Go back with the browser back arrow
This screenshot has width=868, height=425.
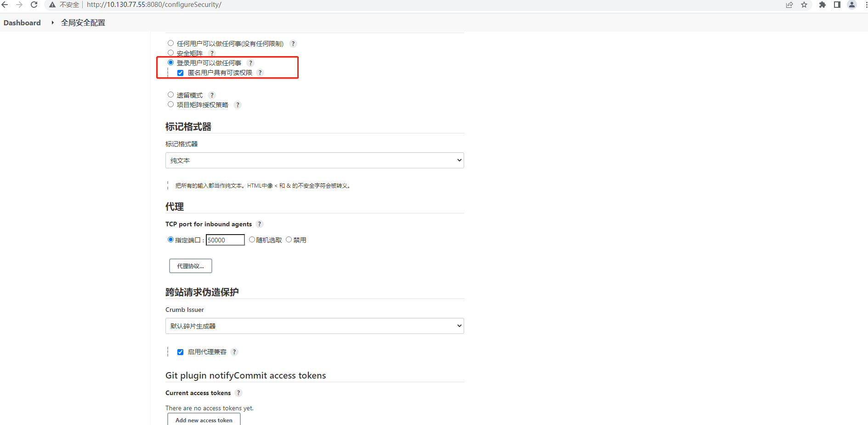5,5
